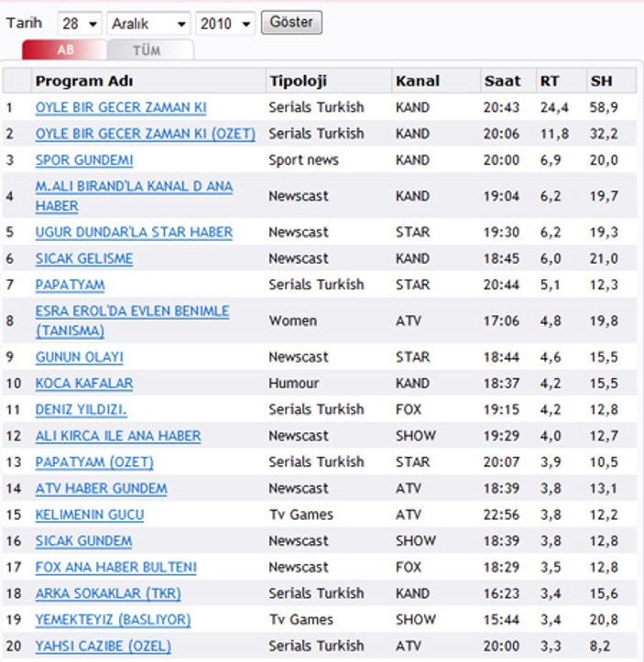Open ESRA EROL'DA EVLEN BENIMLE (TANISMA) link

132,320
